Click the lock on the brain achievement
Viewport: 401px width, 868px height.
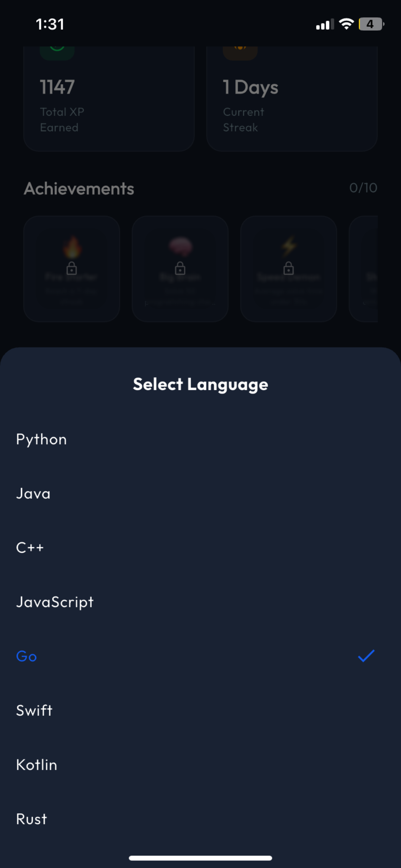[180, 268]
